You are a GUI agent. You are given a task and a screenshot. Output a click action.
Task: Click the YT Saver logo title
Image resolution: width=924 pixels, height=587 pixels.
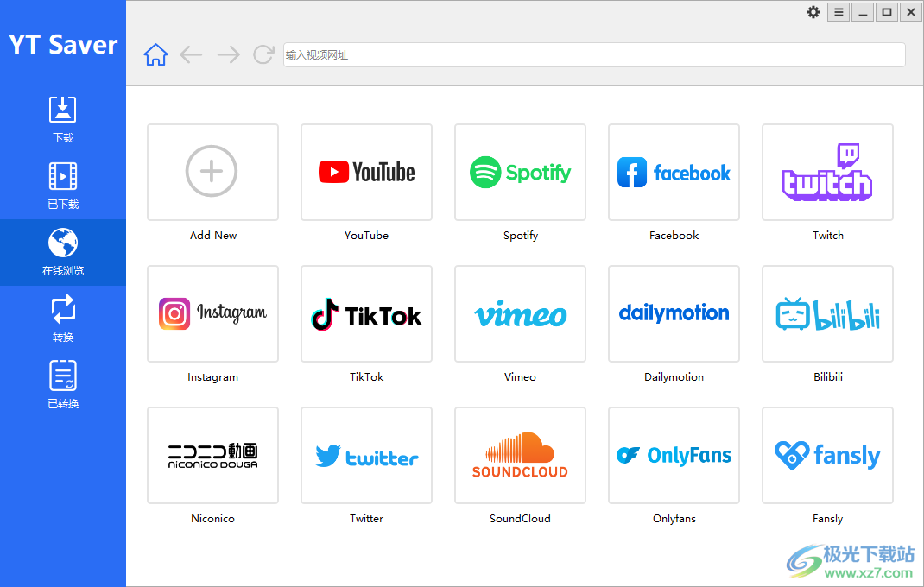pos(63,45)
